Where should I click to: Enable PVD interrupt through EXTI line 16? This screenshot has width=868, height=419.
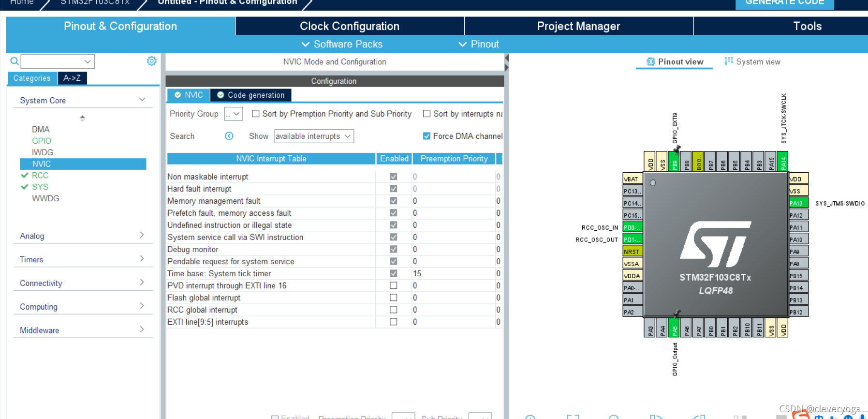[x=394, y=285]
